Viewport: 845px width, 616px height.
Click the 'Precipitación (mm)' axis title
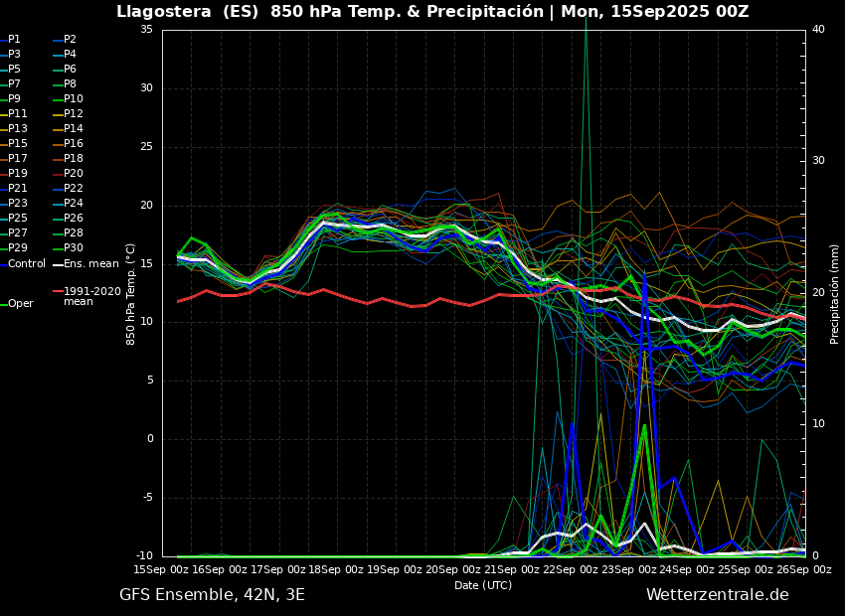coord(834,294)
